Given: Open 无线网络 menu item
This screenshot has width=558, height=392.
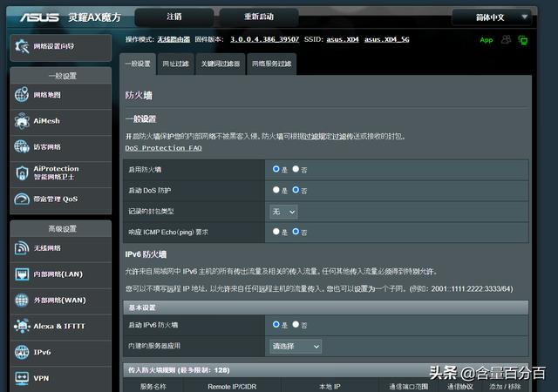Looking at the screenshot, I should pyautogui.click(x=61, y=248).
